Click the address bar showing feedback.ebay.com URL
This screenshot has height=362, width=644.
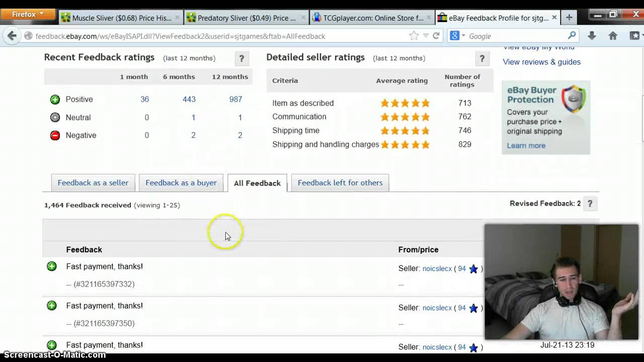[x=216, y=36]
